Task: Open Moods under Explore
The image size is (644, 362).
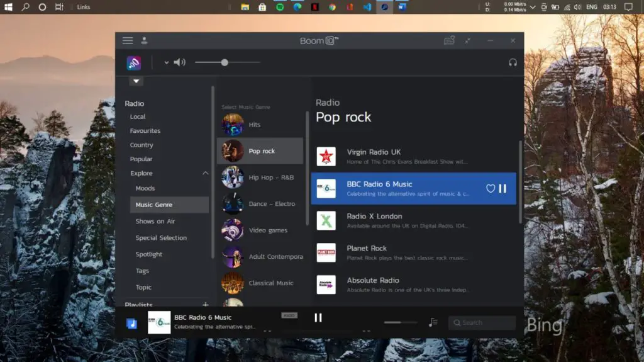Action: pos(145,188)
